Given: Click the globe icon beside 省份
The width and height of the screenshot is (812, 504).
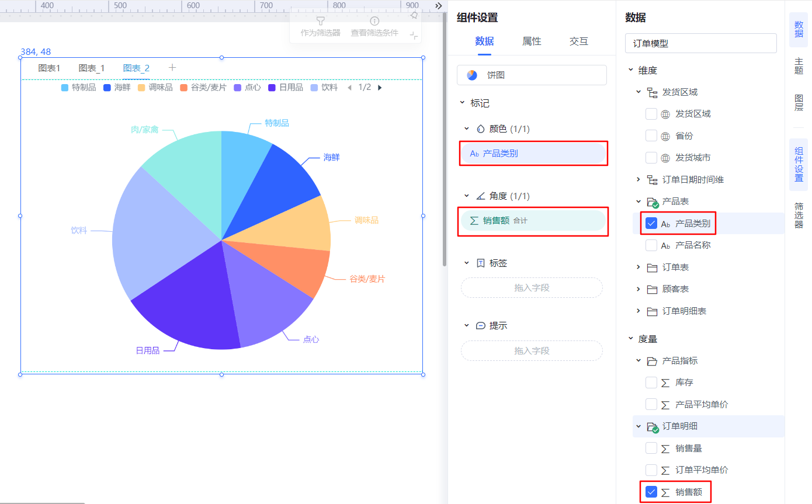Looking at the screenshot, I should 665,136.
